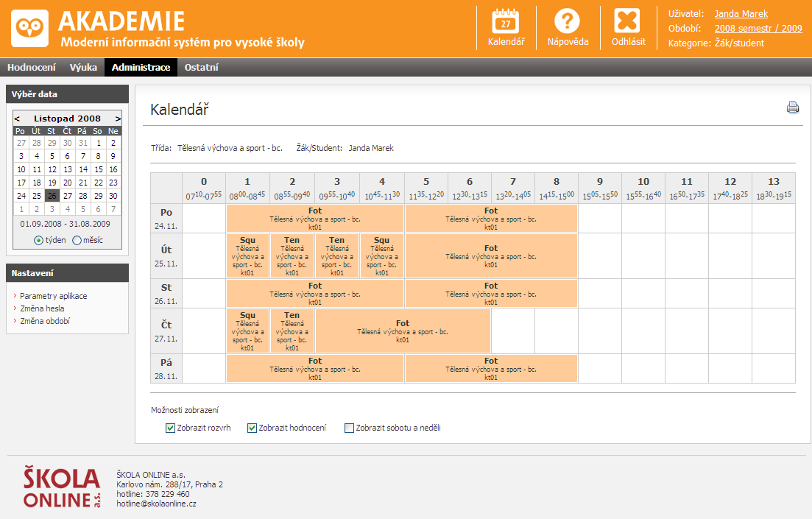This screenshot has height=519, width=812.
Task: Select day 19 in mini calendar
Action: (x=52, y=183)
